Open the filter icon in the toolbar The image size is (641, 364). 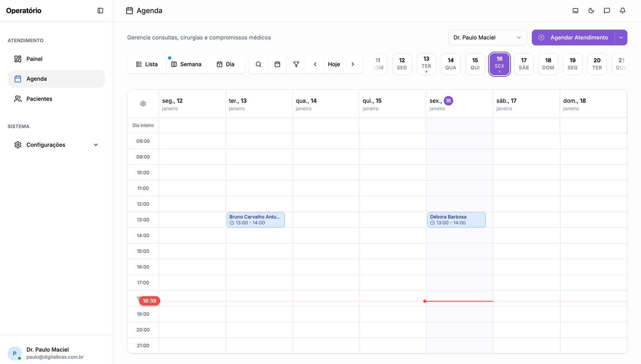pyautogui.click(x=296, y=64)
